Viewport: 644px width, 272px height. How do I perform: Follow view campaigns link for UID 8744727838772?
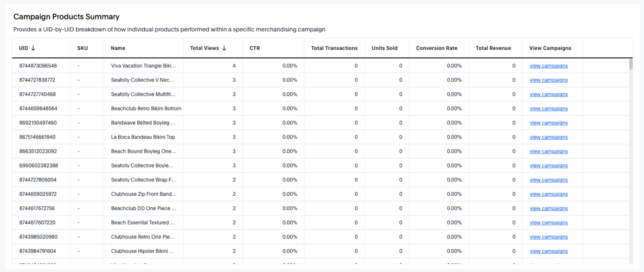coord(548,80)
